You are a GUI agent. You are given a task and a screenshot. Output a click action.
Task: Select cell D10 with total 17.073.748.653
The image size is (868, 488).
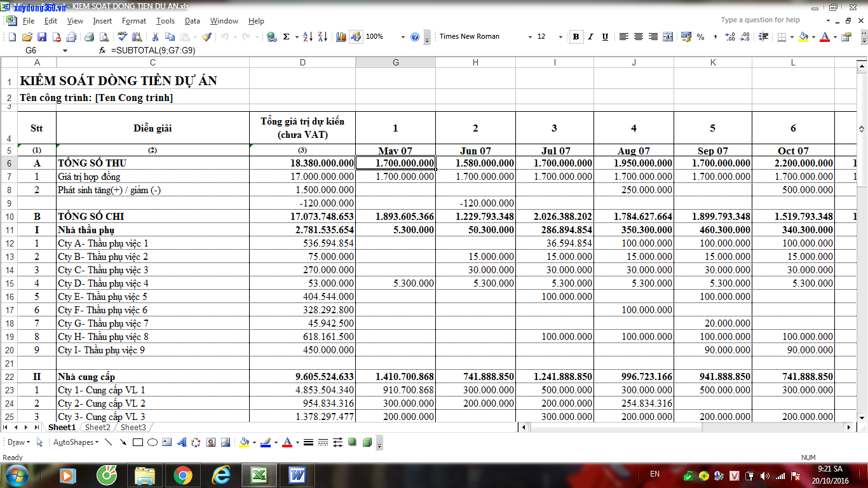(x=302, y=217)
